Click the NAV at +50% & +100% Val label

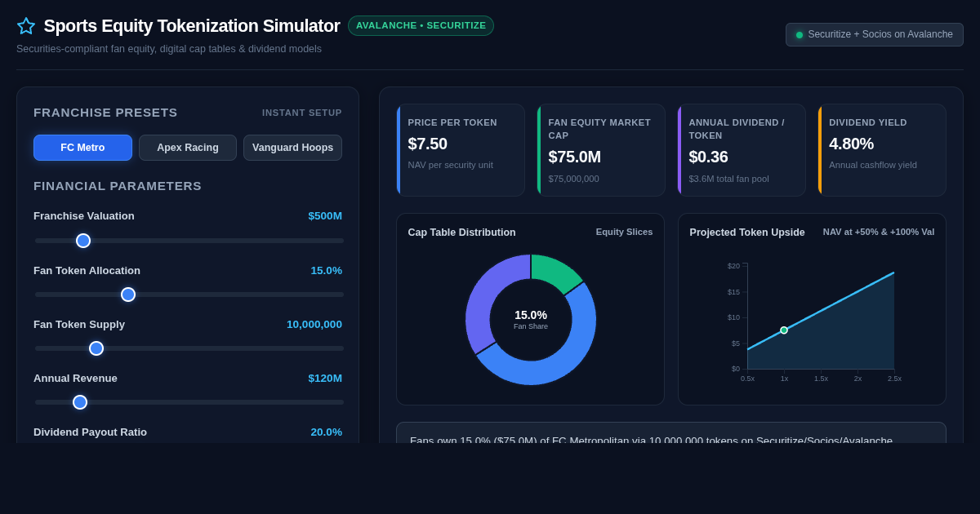[x=879, y=232]
